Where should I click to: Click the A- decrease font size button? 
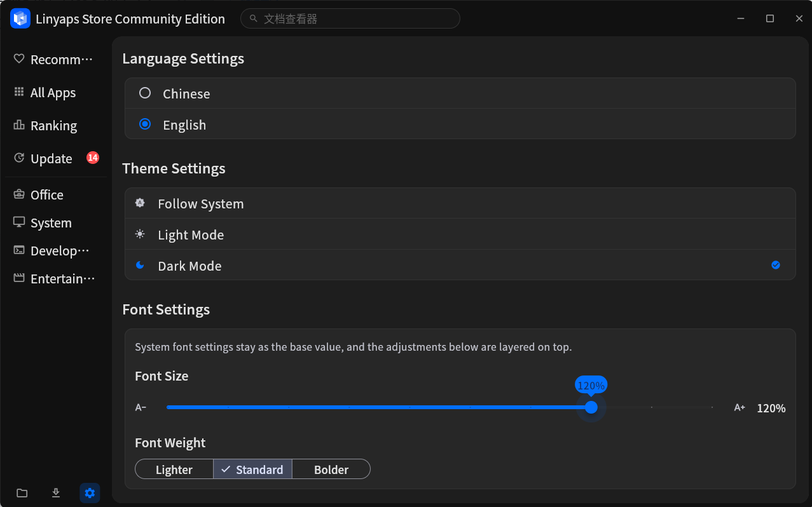click(141, 407)
